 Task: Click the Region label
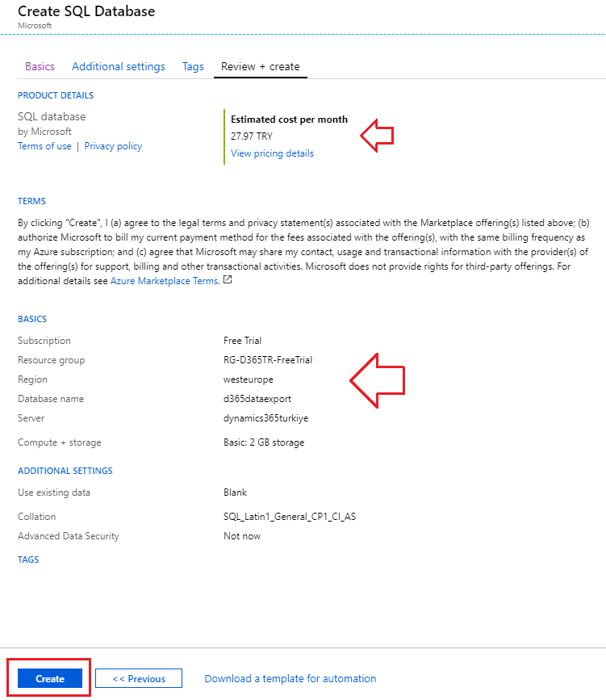click(x=32, y=379)
